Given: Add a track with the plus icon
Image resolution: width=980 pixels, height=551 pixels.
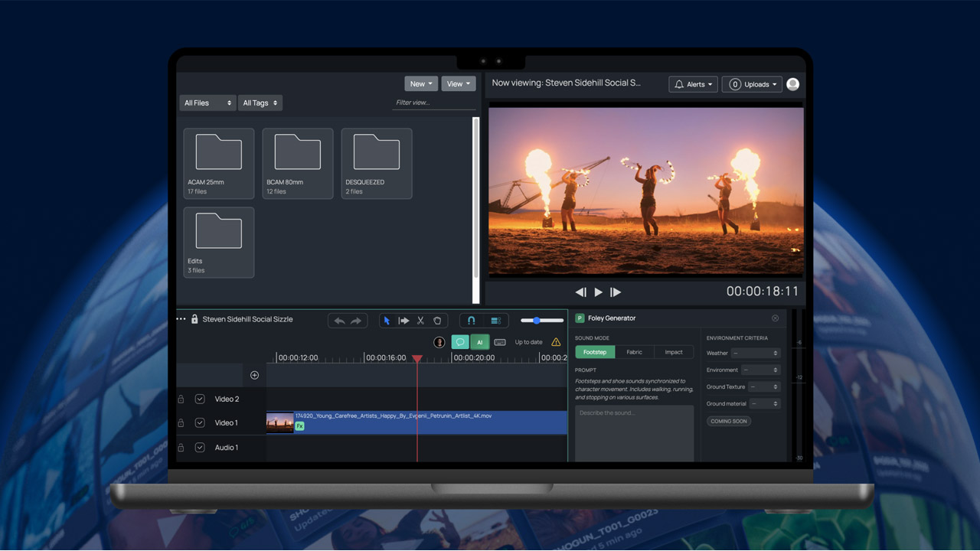Looking at the screenshot, I should tap(254, 375).
